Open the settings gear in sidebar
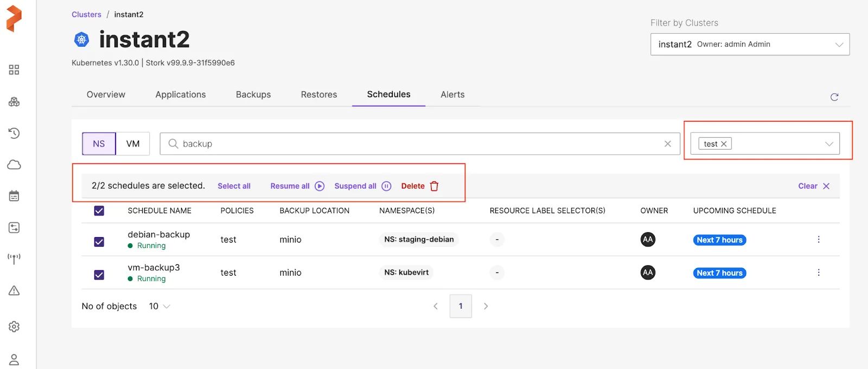The height and width of the screenshot is (369, 868). tap(14, 327)
